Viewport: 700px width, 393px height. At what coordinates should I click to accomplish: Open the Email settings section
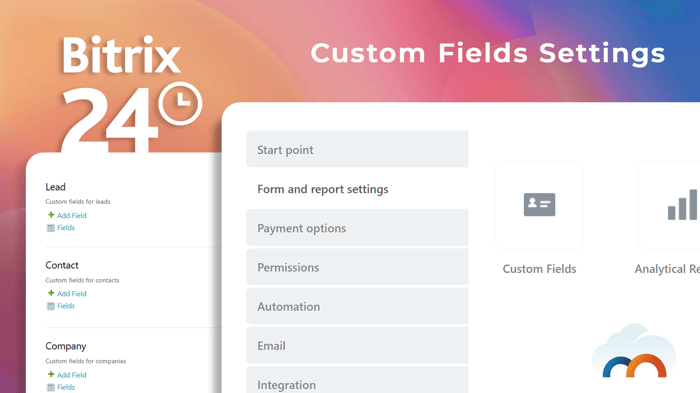357,346
